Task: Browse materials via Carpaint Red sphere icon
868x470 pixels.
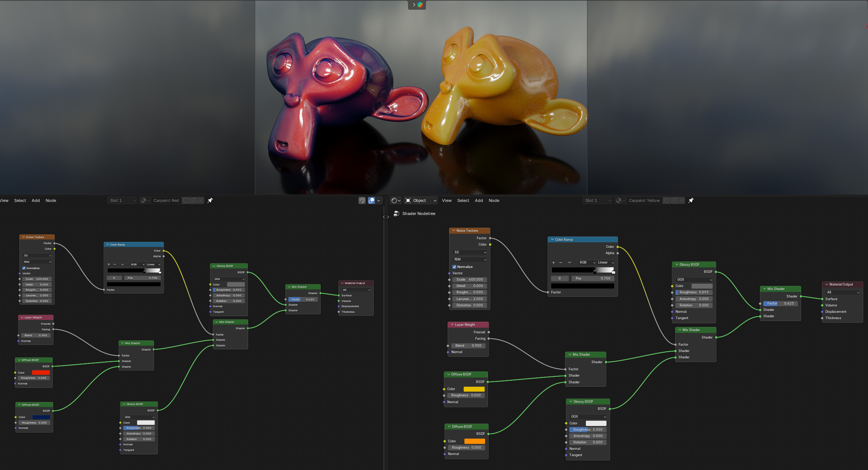Action: pos(145,200)
